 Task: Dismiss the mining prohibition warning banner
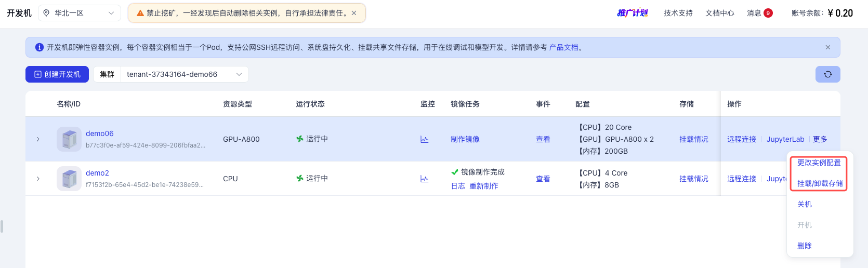coord(354,13)
